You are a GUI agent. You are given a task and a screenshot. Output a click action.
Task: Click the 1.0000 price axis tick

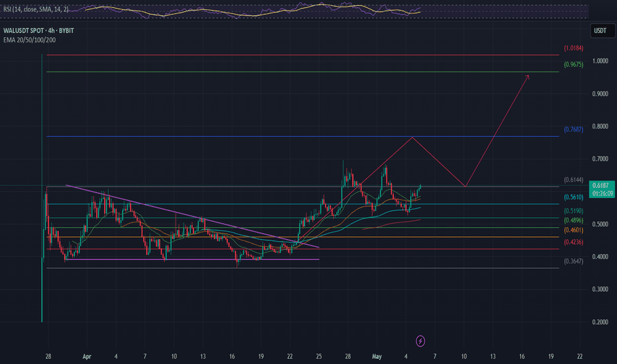coord(600,61)
